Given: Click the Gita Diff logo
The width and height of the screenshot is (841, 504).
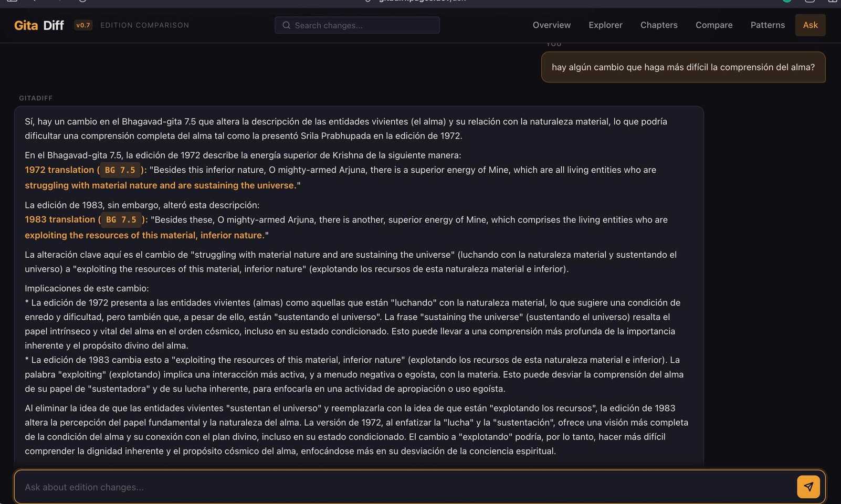Looking at the screenshot, I should click(39, 25).
